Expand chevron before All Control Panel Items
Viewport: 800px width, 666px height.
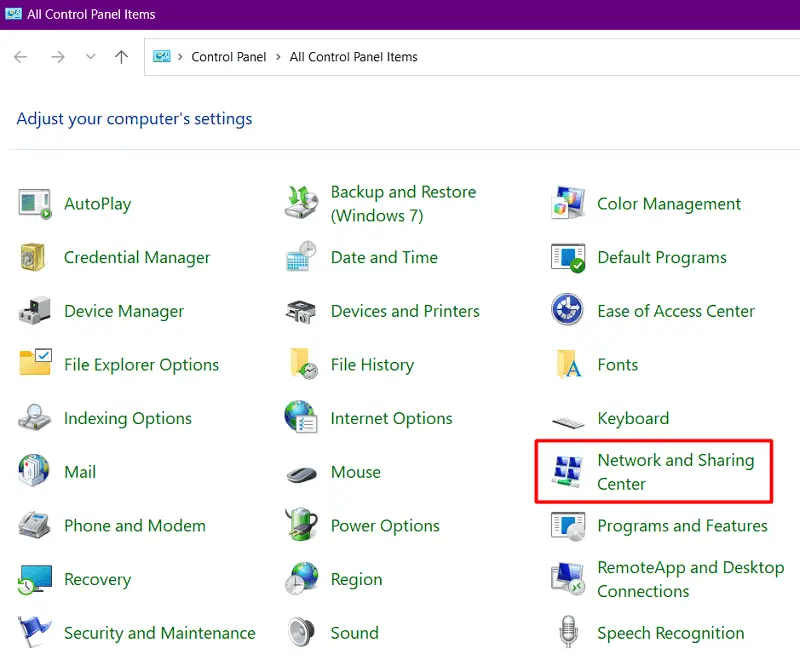click(279, 57)
